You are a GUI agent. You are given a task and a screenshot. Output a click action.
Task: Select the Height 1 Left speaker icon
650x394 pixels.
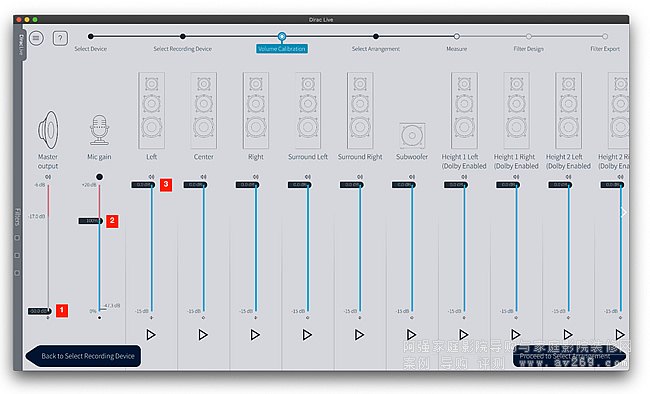pos(464,111)
